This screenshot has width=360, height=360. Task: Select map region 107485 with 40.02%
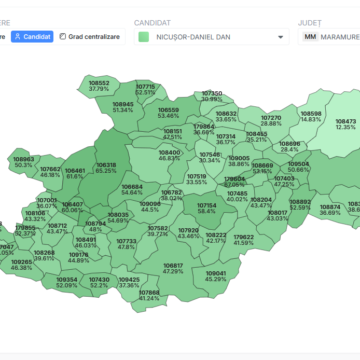[237, 196]
